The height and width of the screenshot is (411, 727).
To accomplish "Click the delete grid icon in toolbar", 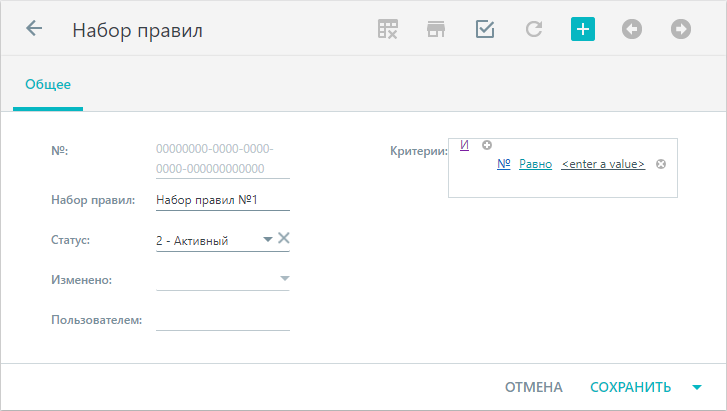I will coord(388,29).
